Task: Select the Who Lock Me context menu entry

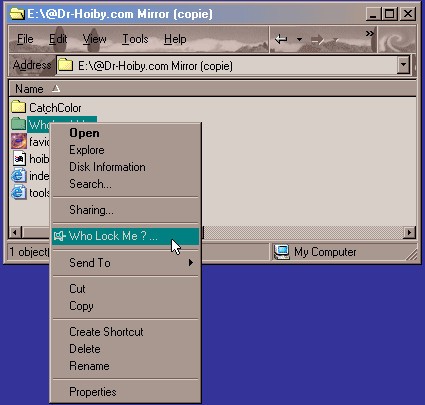Action: [x=125, y=236]
